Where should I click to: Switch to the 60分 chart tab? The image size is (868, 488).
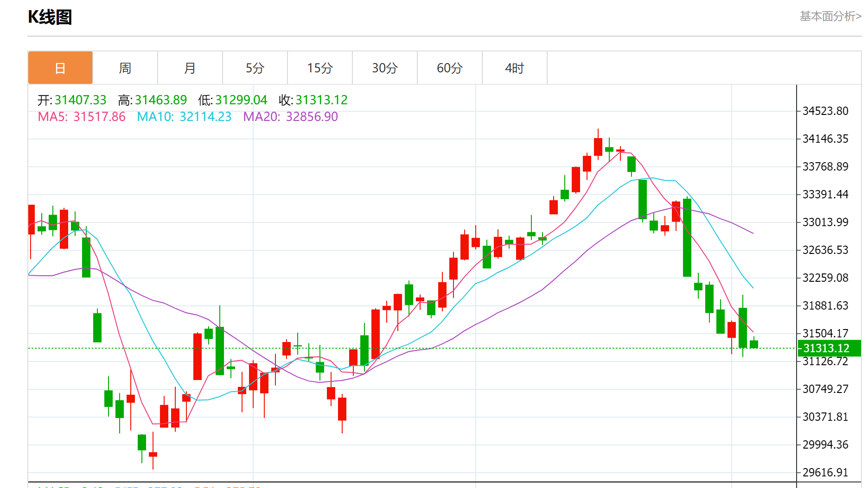pos(450,68)
